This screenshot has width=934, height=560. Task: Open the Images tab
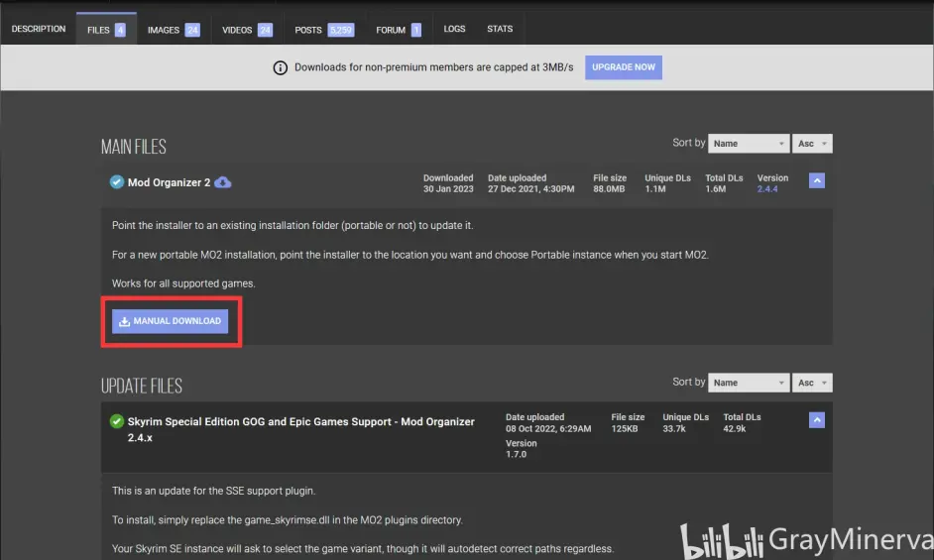173,30
